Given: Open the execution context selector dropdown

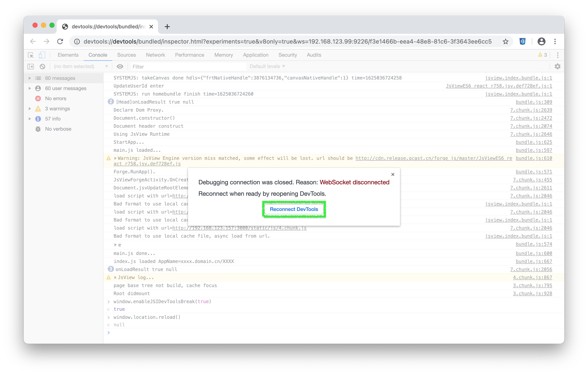Looking at the screenshot, I should [x=81, y=67].
